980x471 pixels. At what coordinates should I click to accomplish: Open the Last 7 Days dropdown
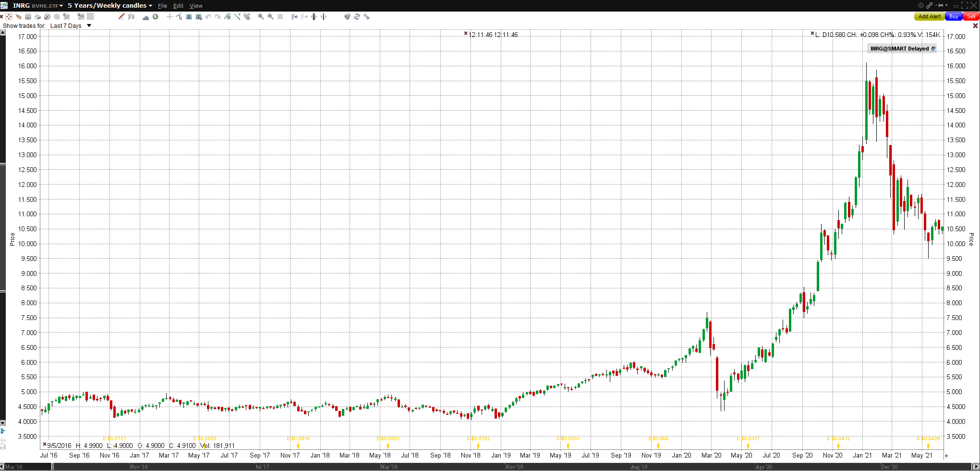click(x=71, y=25)
